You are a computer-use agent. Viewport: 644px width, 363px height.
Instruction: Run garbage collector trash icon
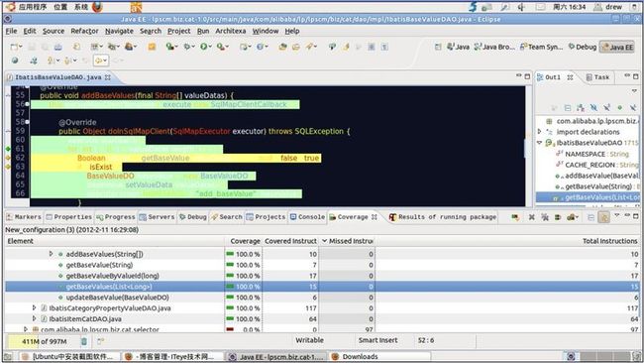[x=84, y=341]
